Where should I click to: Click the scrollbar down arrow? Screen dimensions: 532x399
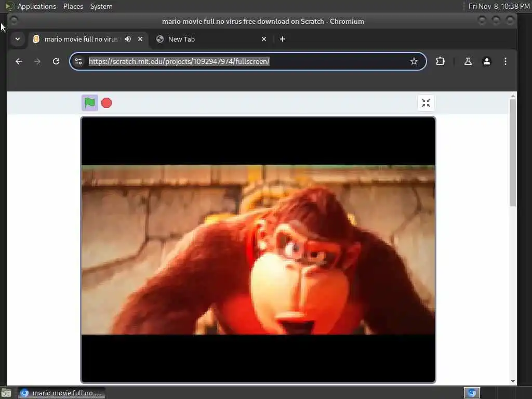(513, 381)
